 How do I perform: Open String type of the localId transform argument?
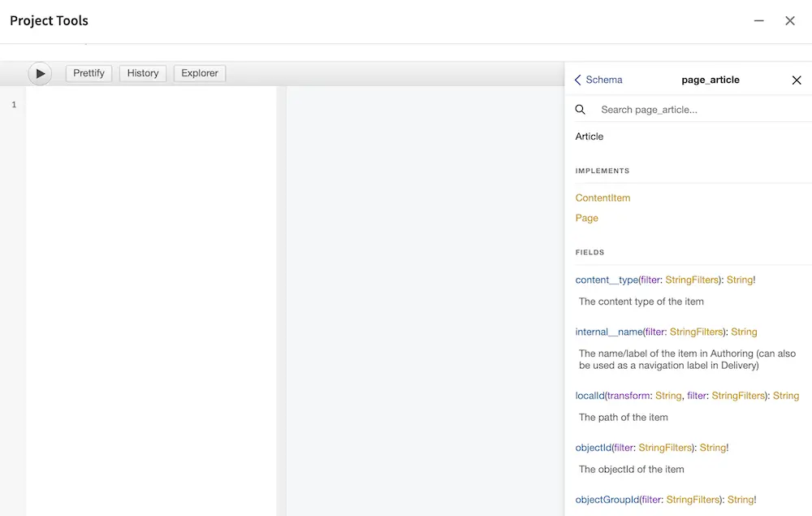tap(668, 396)
